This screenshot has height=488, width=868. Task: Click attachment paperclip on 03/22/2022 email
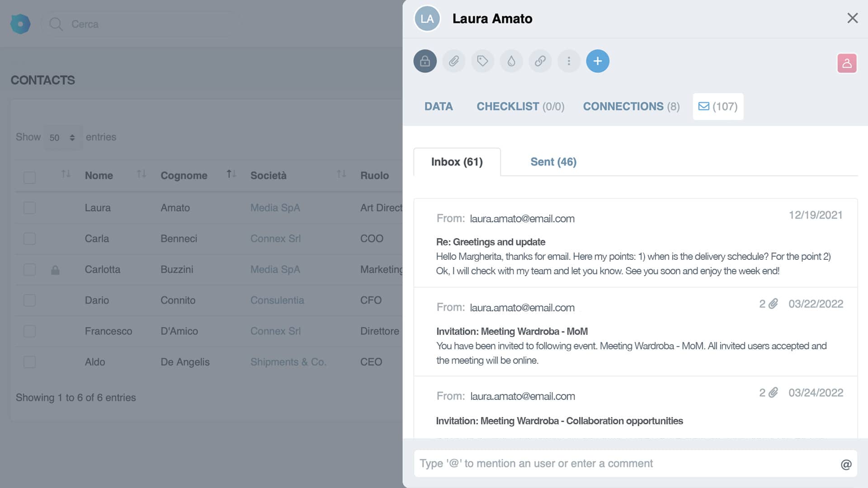click(774, 304)
